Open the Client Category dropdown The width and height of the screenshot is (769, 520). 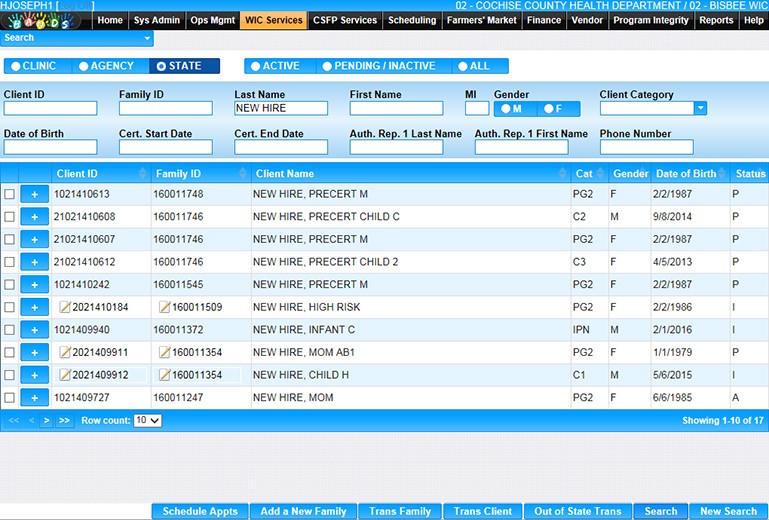point(700,109)
